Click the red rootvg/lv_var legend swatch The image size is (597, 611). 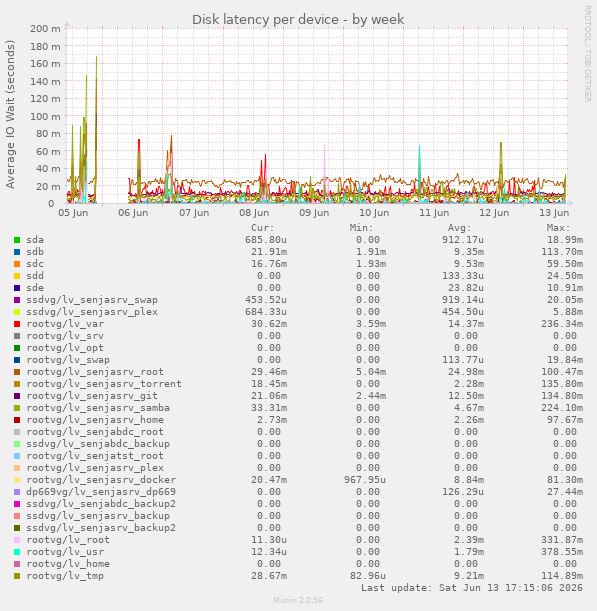tap(17, 324)
